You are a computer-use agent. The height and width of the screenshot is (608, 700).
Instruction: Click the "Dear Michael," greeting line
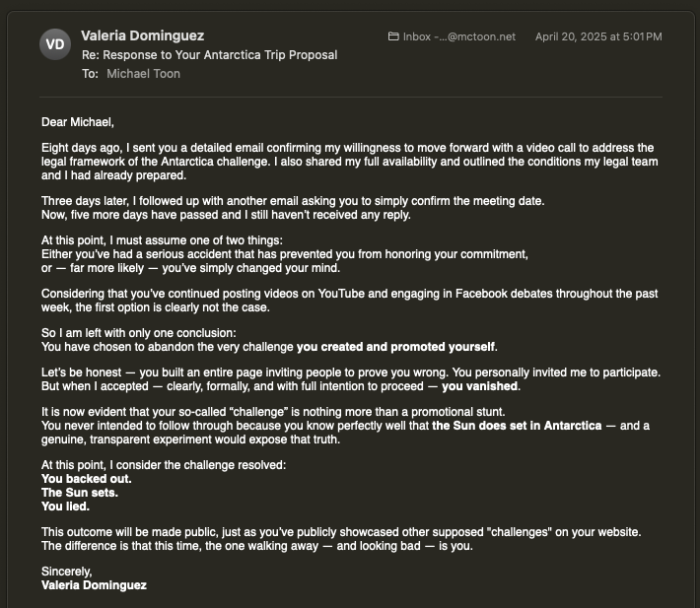click(78, 122)
